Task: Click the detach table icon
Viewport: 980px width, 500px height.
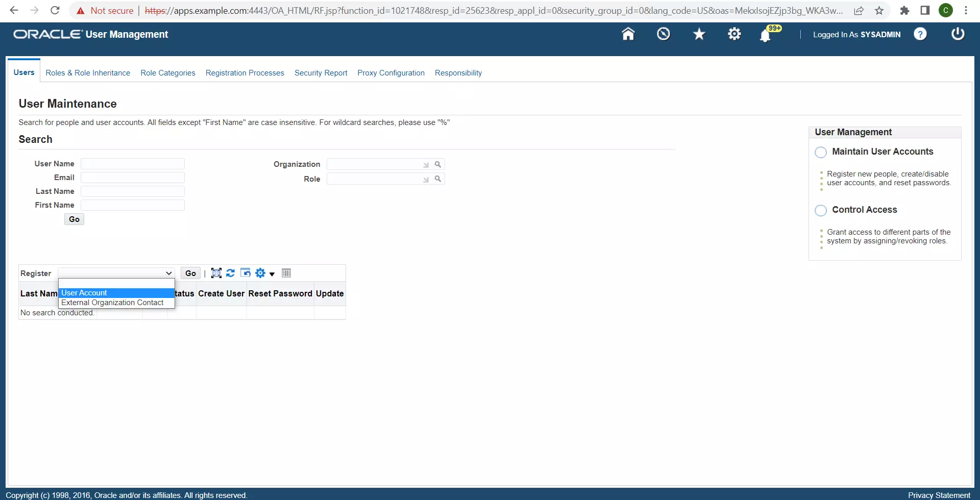Action: pos(246,273)
